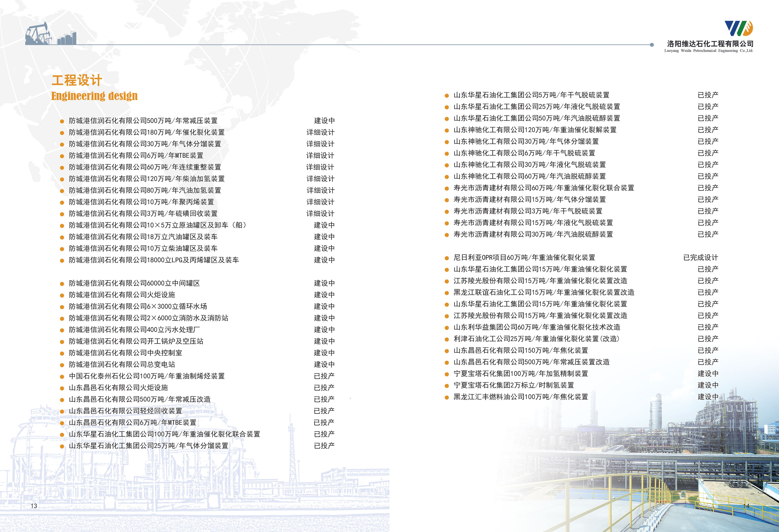Click 详细设计 status beside 30万吨/年气体分馏装置 of 防城港信润
Viewport: 779px width, 532px height.
click(x=321, y=144)
